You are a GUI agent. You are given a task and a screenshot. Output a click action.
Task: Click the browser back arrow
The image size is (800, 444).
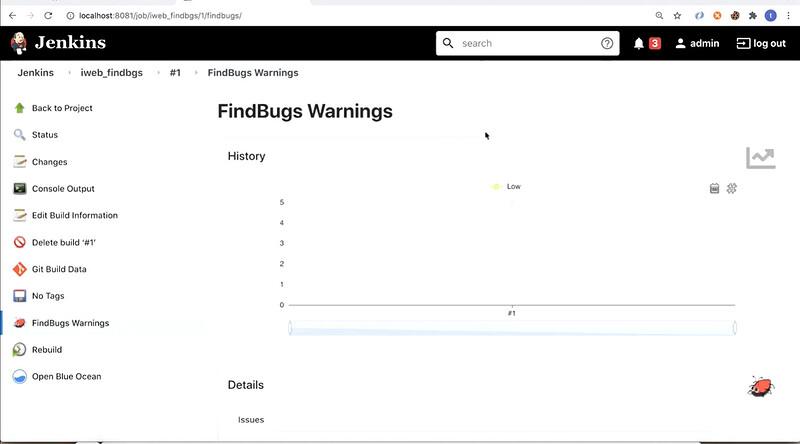(x=12, y=16)
